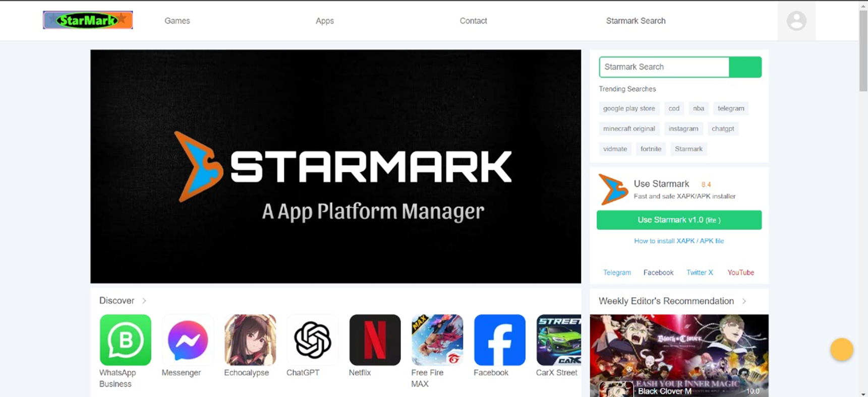The width and height of the screenshot is (868, 397).
Task: Select the Starmark trending tag
Action: tap(688, 149)
